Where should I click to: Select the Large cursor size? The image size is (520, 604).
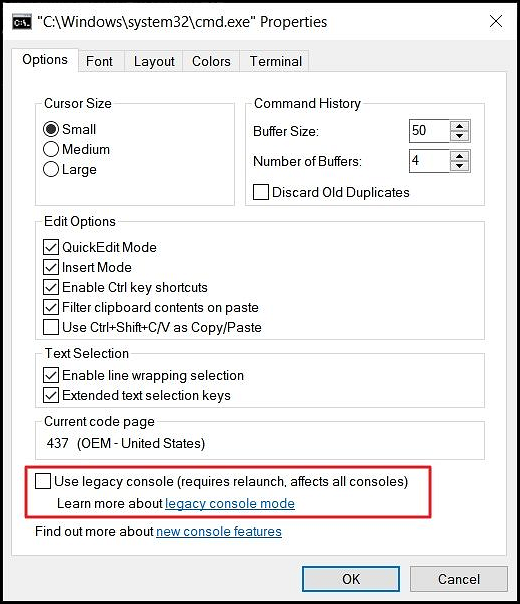tap(51, 169)
